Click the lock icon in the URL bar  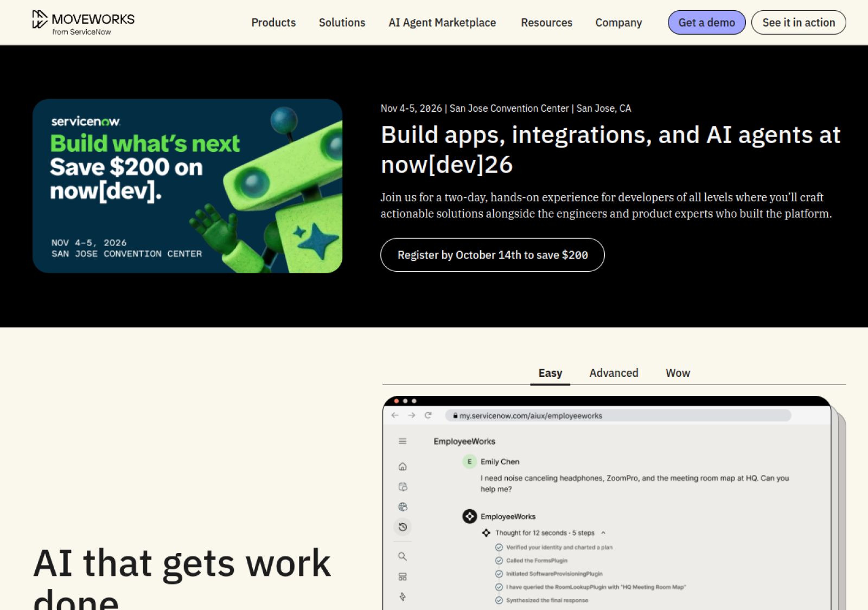[455, 415]
